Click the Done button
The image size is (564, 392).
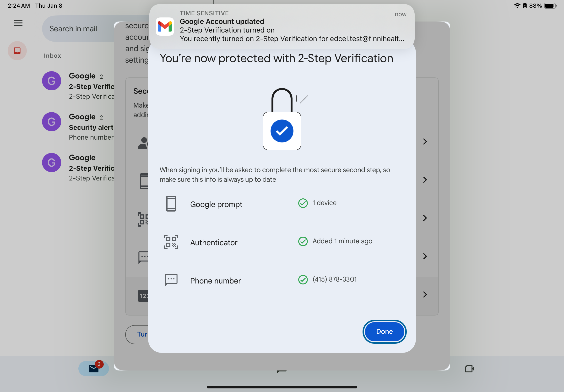(x=385, y=332)
